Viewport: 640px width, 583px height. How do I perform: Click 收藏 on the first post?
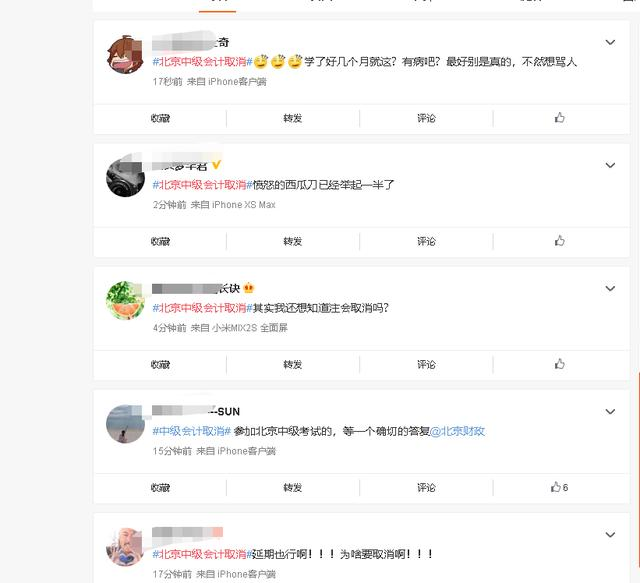click(x=160, y=118)
